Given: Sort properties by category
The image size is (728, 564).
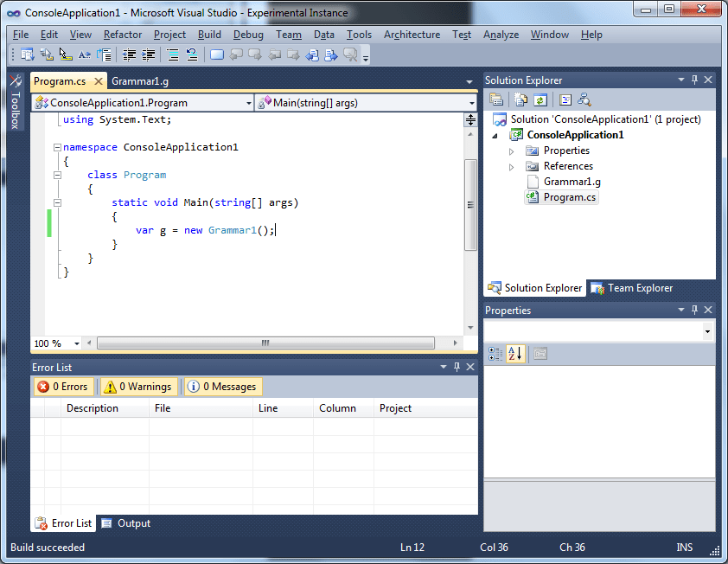Looking at the screenshot, I should [x=496, y=354].
